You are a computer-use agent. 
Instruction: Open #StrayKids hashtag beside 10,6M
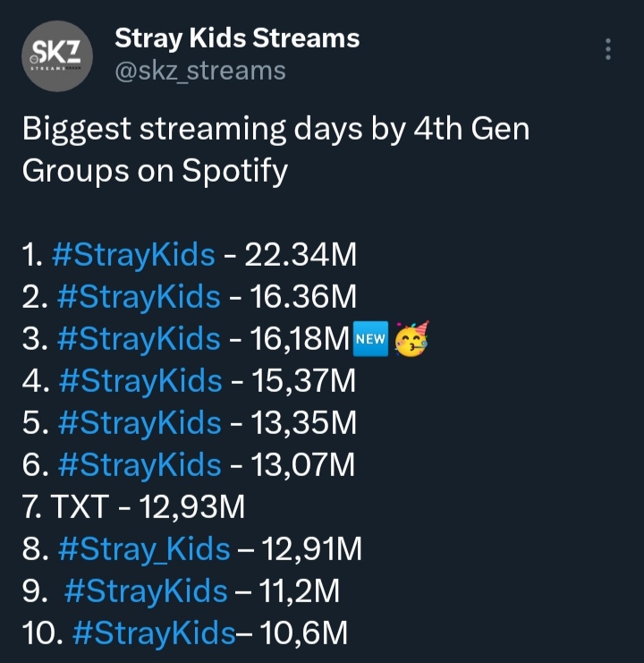154,633
